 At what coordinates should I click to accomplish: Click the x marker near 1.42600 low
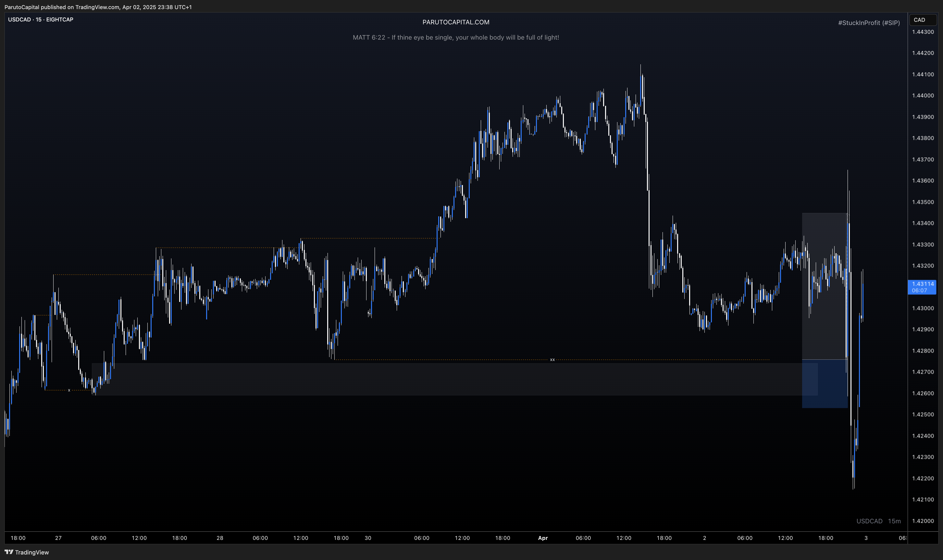(69, 390)
